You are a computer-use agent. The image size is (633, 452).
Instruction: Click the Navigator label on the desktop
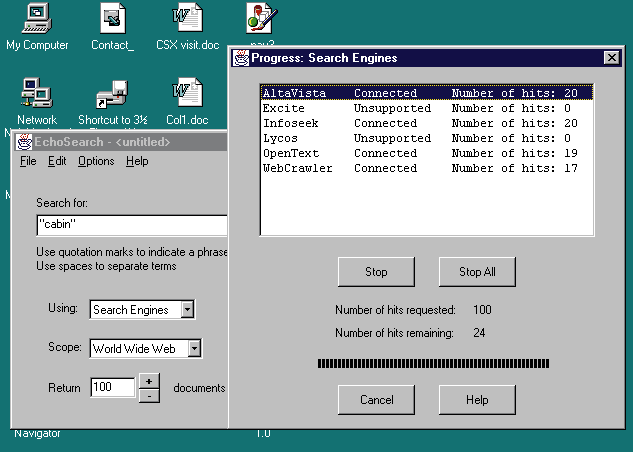[37, 433]
